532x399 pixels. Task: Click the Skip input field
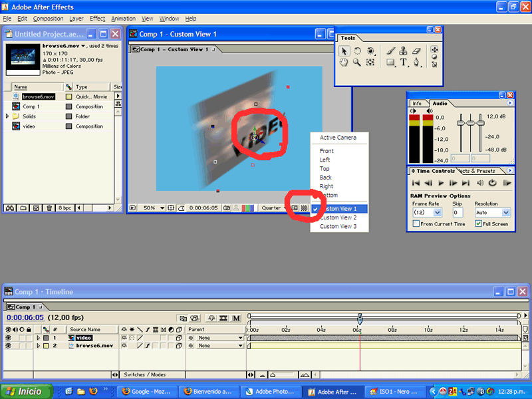coord(458,213)
